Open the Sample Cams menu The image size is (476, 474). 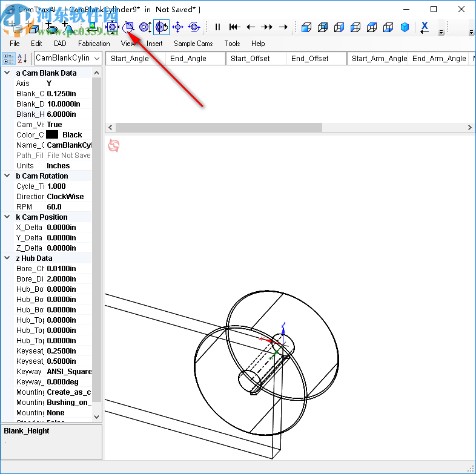coord(193,44)
